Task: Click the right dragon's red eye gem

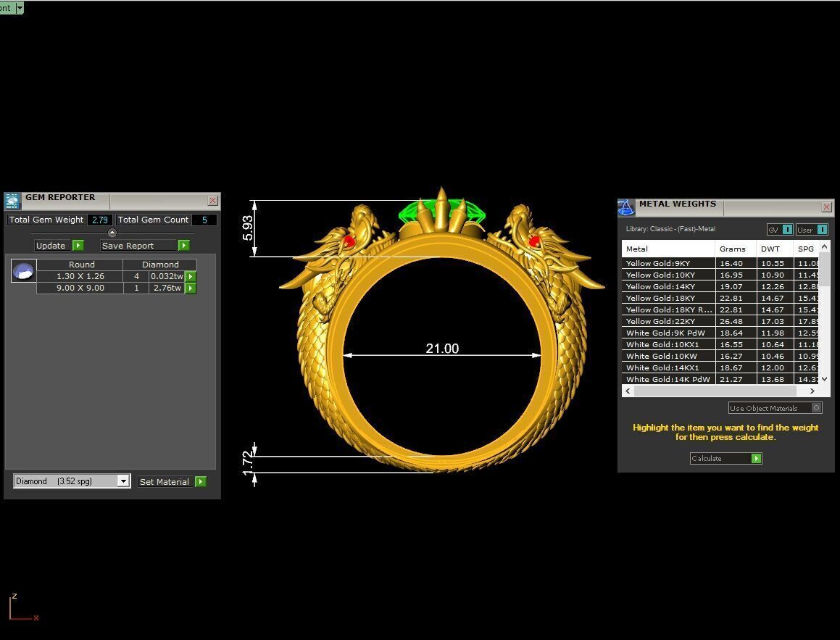Action: click(x=534, y=241)
